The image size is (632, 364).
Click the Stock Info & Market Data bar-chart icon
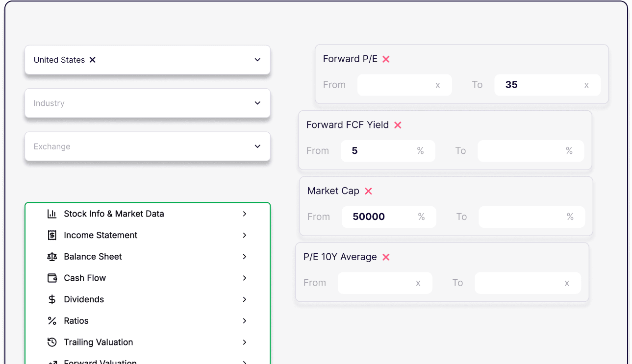tap(52, 214)
